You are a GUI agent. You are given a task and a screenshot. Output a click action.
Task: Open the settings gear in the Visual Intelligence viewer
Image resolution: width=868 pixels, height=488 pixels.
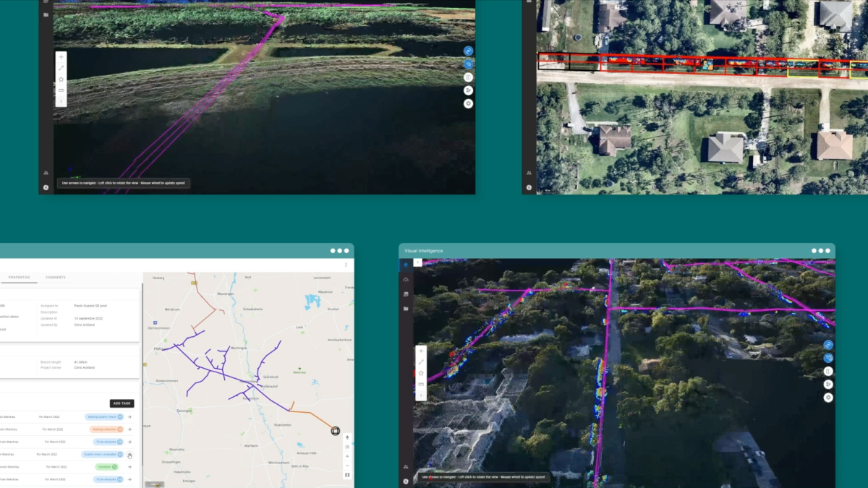click(x=828, y=397)
